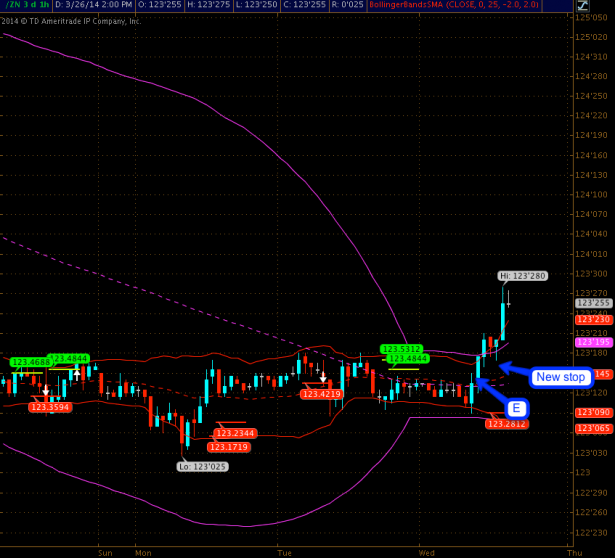
Task: Click the Mon label on time axis
Action: [143, 553]
